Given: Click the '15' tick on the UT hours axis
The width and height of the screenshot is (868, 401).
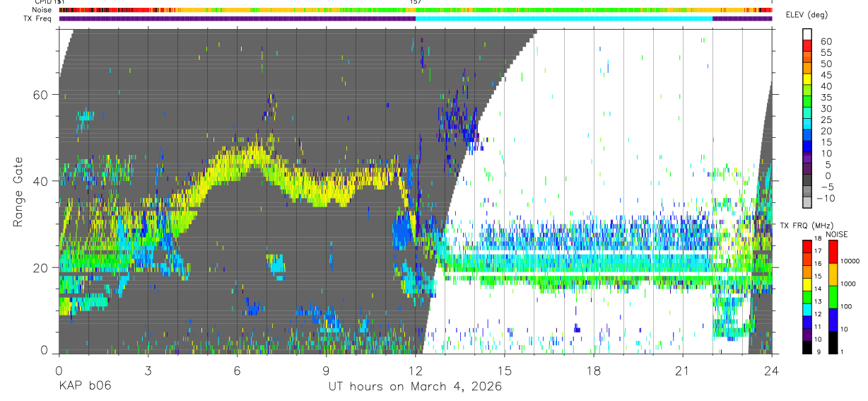Looking at the screenshot, I should (505, 371).
